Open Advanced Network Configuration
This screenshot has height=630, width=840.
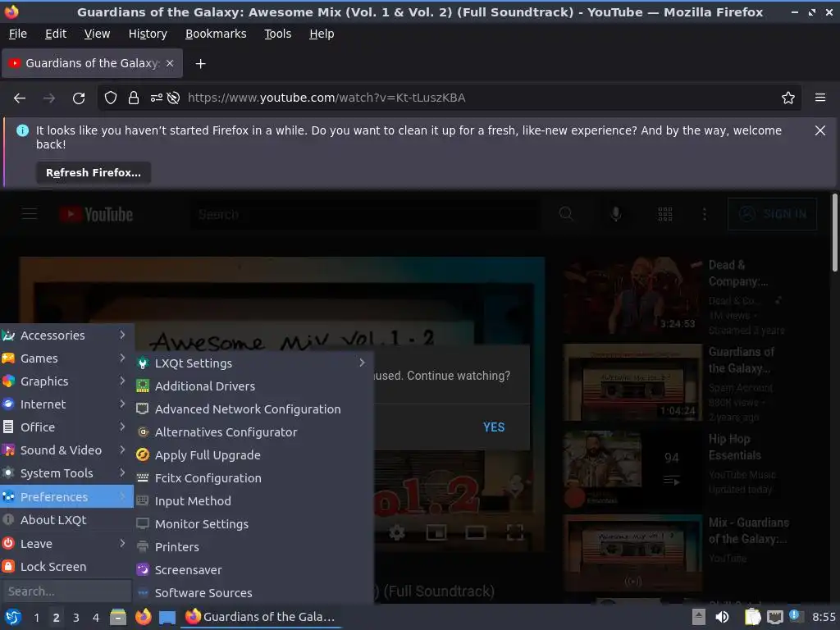tap(253, 409)
